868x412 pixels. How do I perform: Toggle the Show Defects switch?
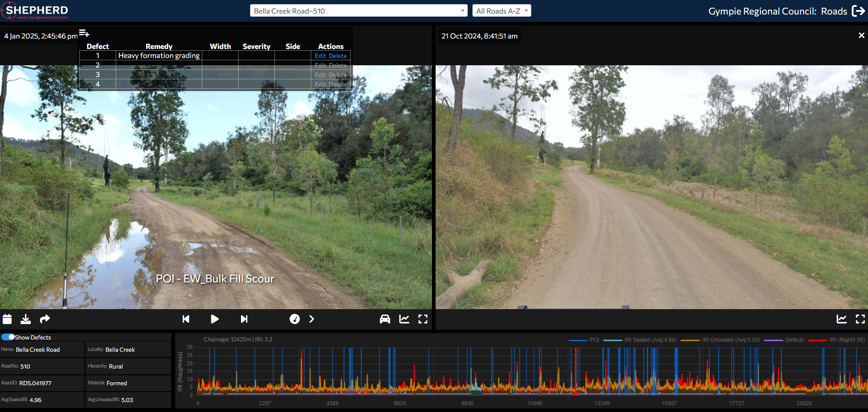point(8,337)
